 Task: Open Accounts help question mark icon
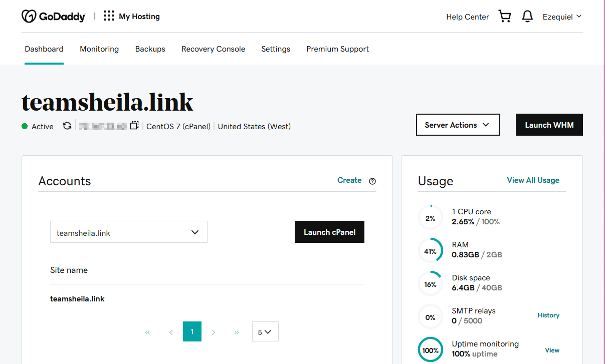tap(372, 181)
